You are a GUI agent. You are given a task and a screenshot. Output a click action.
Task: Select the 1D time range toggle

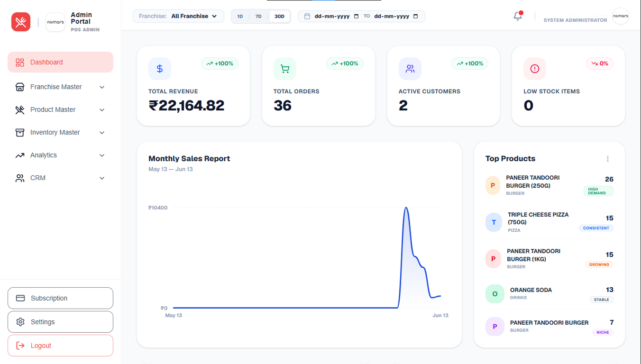click(240, 17)
